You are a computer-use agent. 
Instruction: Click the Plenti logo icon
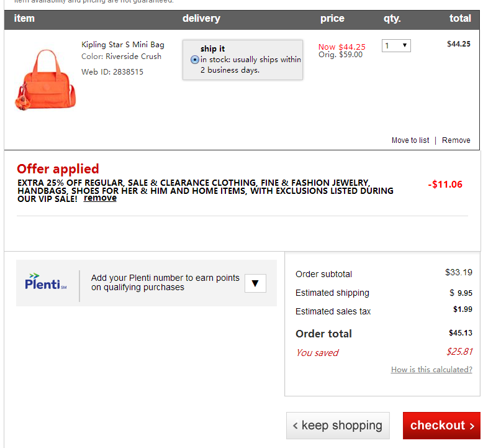pos(45,281)
